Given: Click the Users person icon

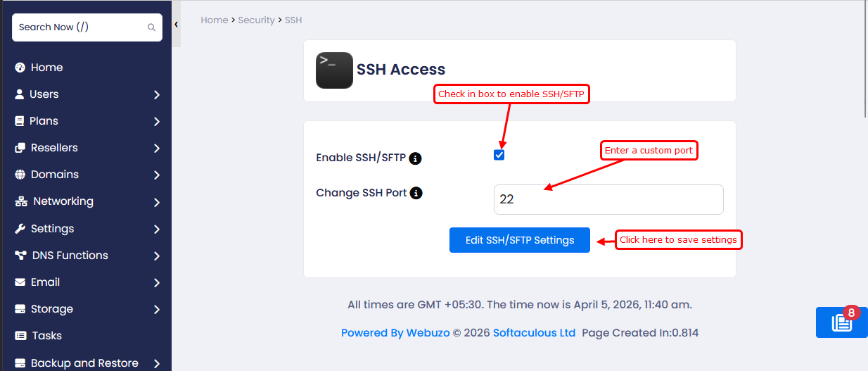Looking at the screenshot, I should 20,94.
